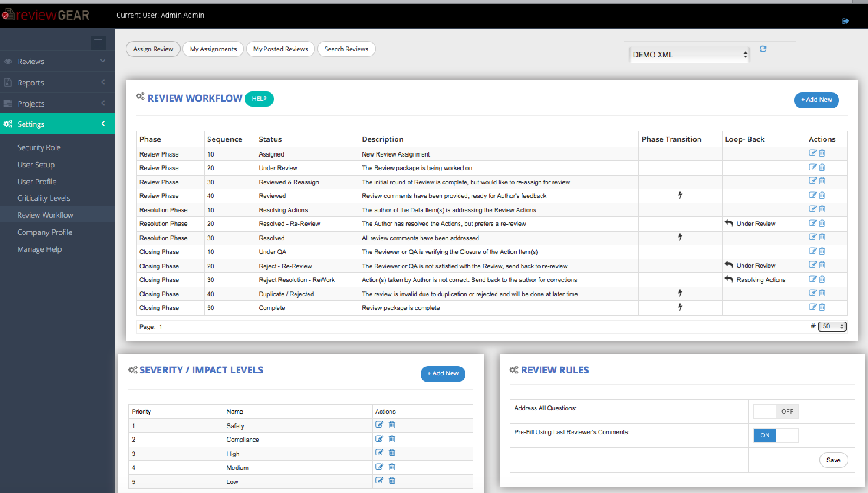This screenshot has width=868, height=493.
Task: Click the logout icon in header
Action: (845, 21)
